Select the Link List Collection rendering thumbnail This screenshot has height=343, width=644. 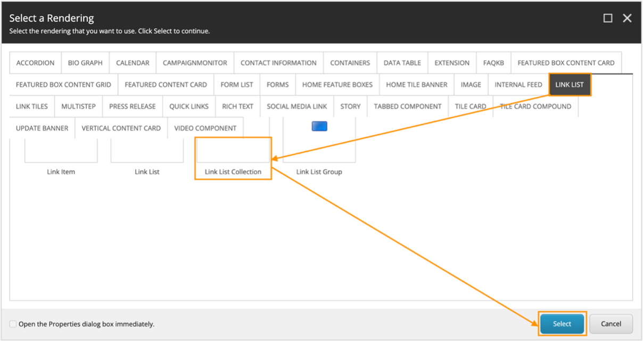233,152
